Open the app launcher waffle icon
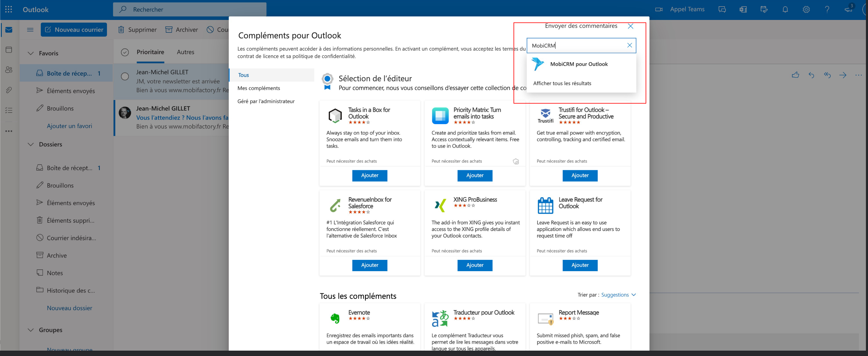The height and width of the screenshot is (356, 868). [x=9, y=10]
